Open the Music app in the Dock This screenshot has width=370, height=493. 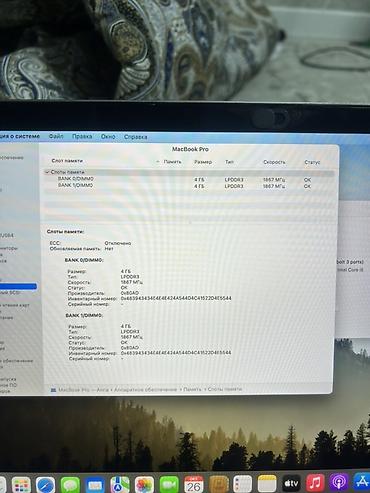[315, 483]
